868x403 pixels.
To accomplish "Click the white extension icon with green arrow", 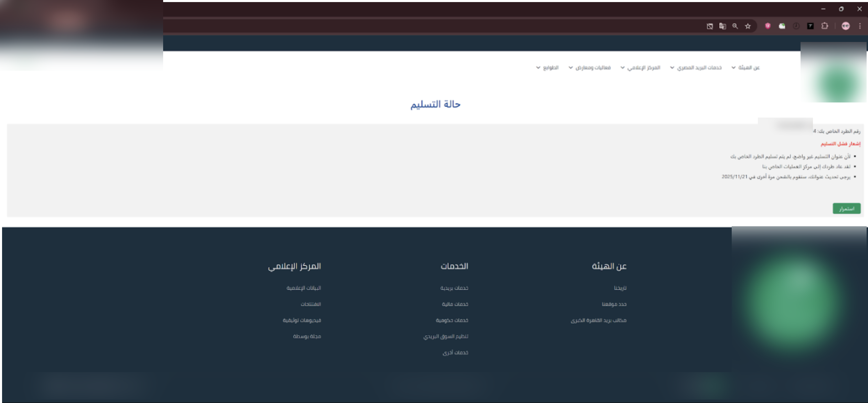I will [782, 26].
